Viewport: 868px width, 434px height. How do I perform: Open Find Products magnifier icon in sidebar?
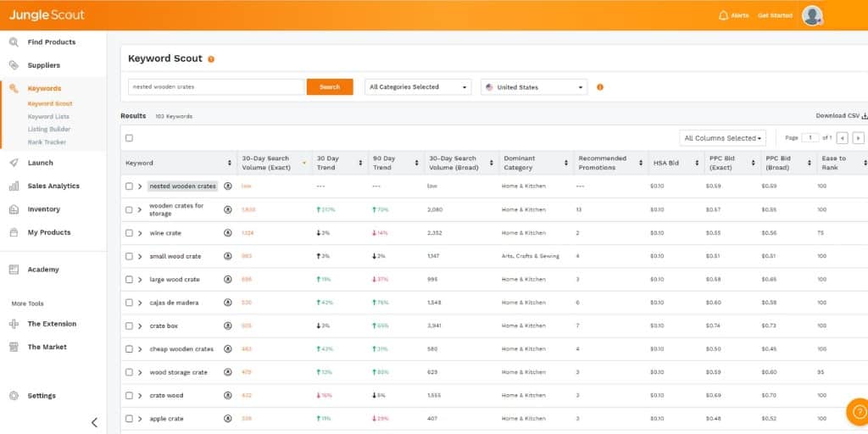[14, 42]
